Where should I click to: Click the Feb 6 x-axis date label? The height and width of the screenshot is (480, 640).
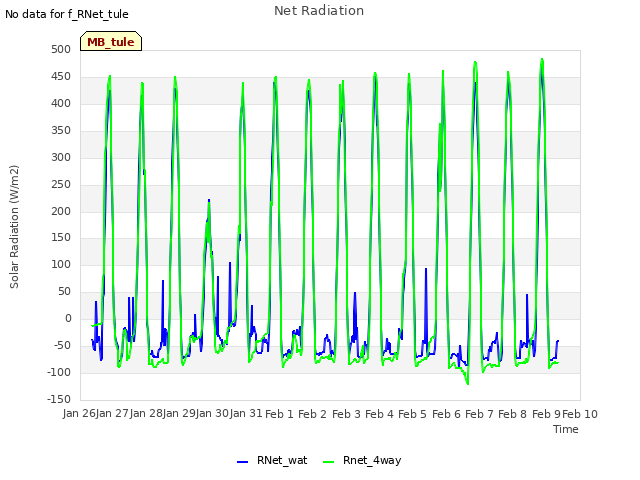click(446, 414)
